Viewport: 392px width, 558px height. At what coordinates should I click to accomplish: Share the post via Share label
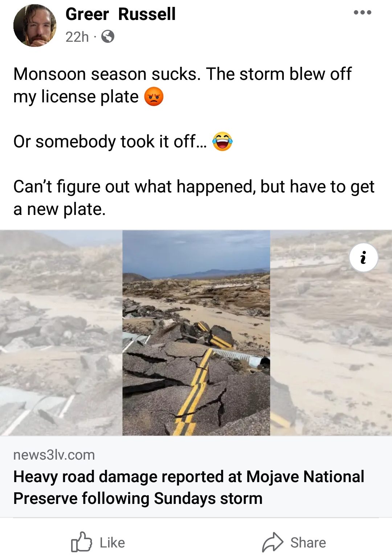(308, 543)
